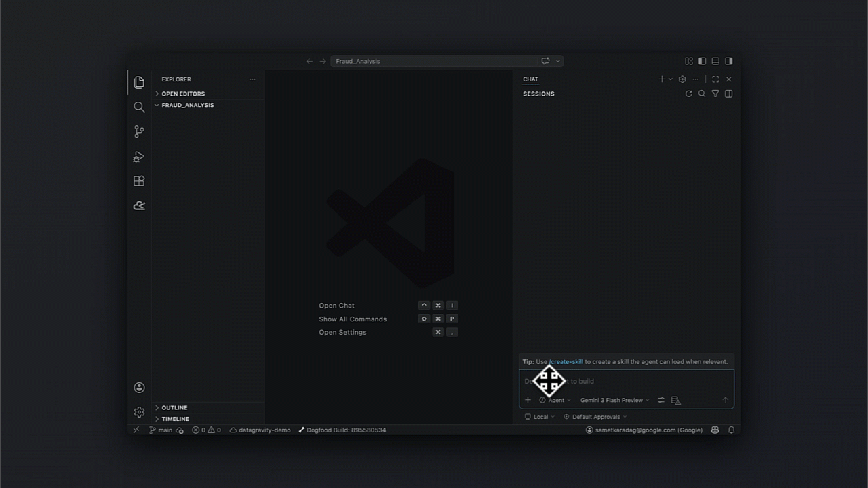Toggle the primary side bar

[x=702, y=61]
